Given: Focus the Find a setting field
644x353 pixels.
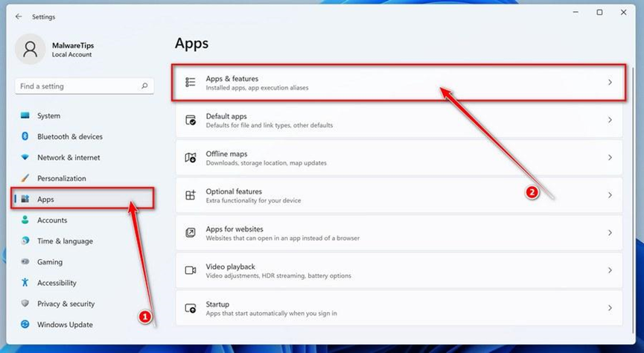Looking at the screenshot, I should point(84,86).
